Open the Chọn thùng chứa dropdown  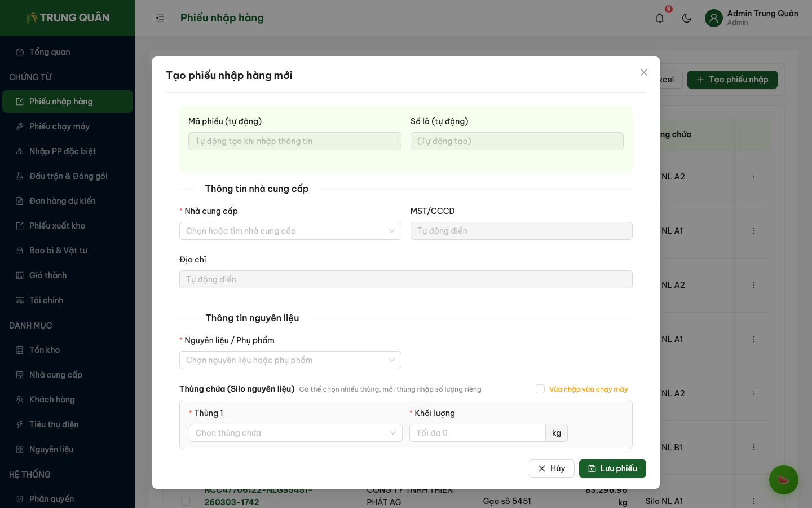[295, 433]
